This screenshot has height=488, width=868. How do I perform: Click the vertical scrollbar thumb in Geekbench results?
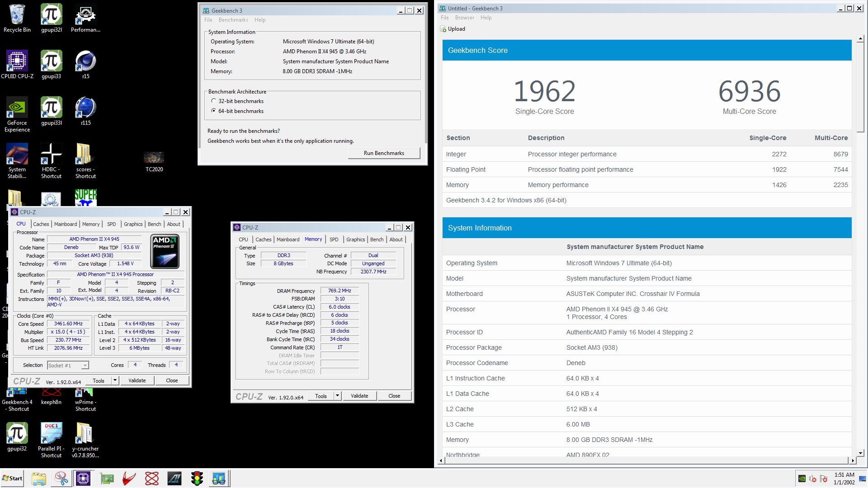[860, 88]
